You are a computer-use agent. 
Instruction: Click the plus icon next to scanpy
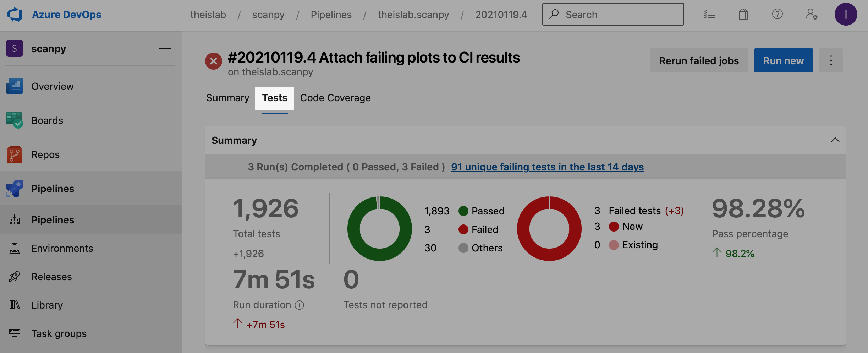tap(165, 48)
